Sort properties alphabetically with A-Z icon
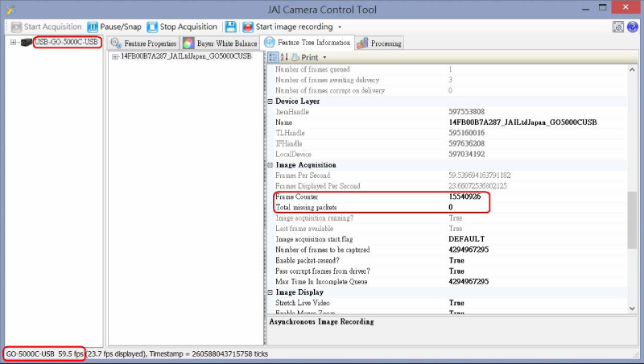644x364 pixels. [283, 57]
